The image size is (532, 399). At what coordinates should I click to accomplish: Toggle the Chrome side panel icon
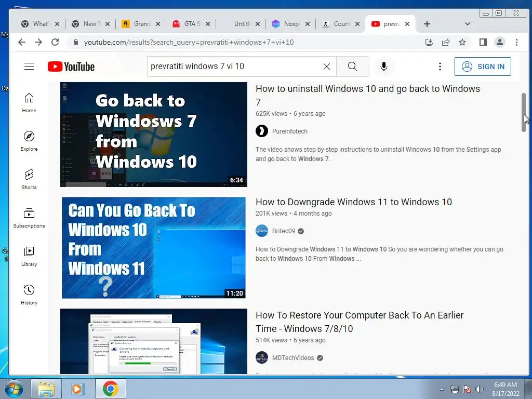[x=483, y=42]
